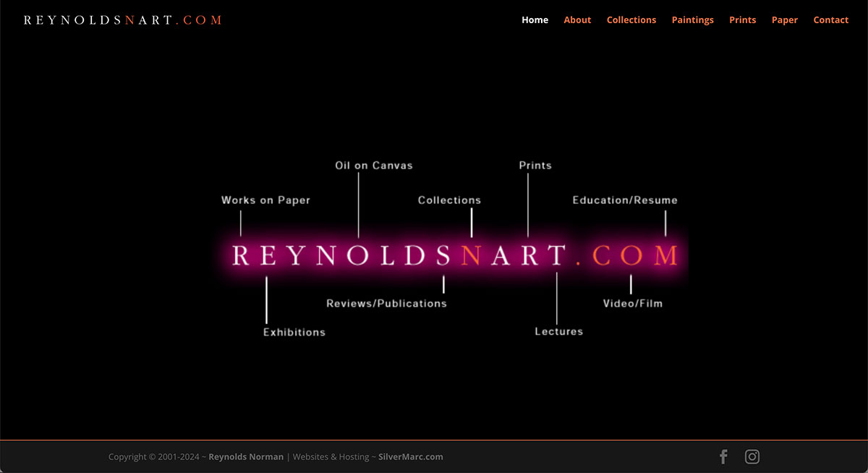Open the Instagram icon link

(x=752, y=456)
